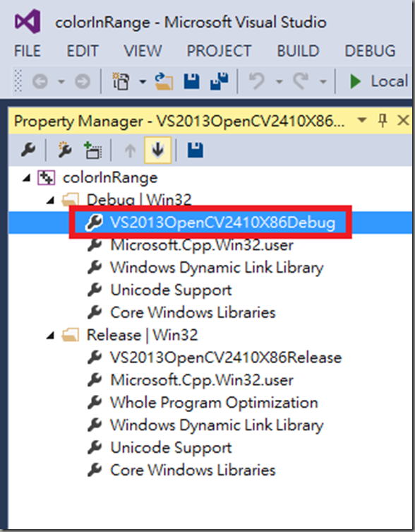Open the VIEW menu
The image size is (415, 532).
pos(143,52)
